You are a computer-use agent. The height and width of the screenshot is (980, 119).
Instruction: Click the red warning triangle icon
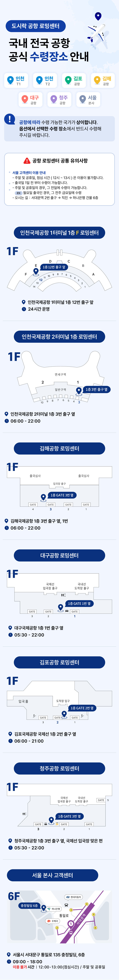27,161
